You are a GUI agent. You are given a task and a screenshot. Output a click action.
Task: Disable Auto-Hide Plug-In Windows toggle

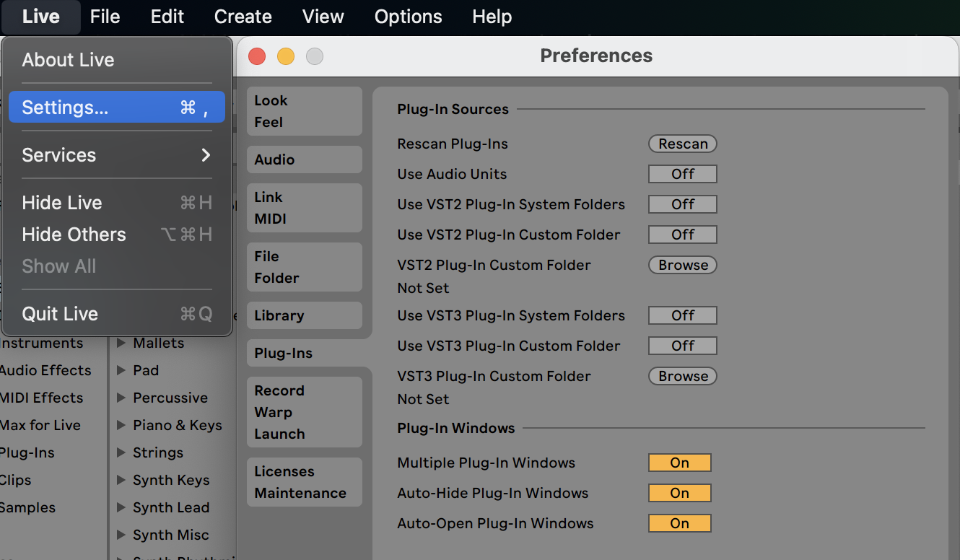pyautogui.click(x=679, y=493)
